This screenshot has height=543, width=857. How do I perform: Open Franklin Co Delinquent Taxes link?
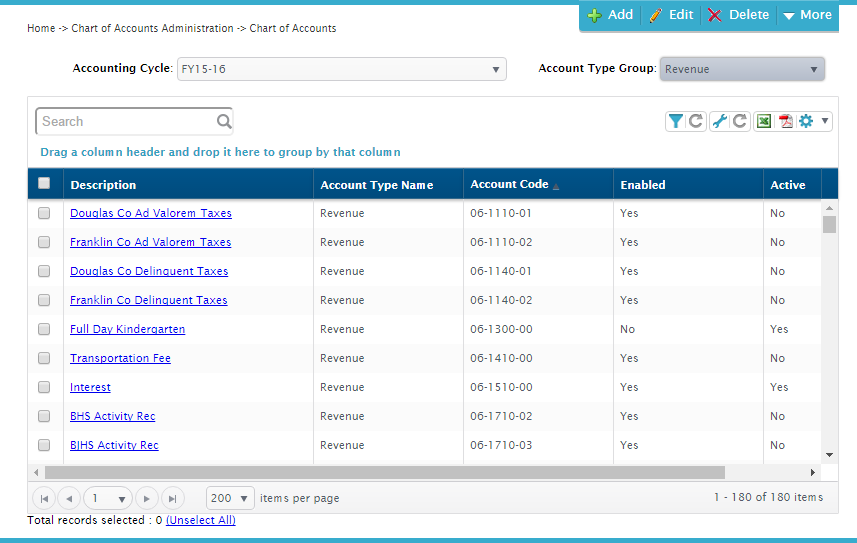(x=149, y=300)
